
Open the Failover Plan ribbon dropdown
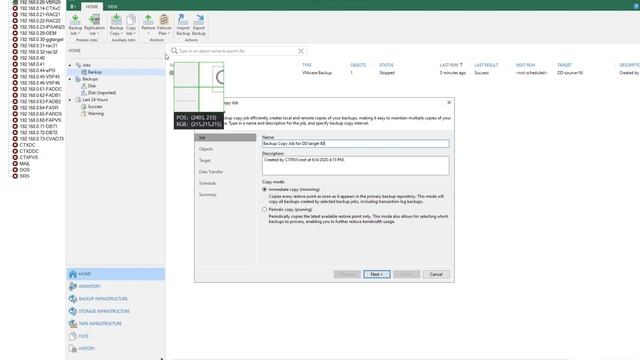click(x=164, y=24)
